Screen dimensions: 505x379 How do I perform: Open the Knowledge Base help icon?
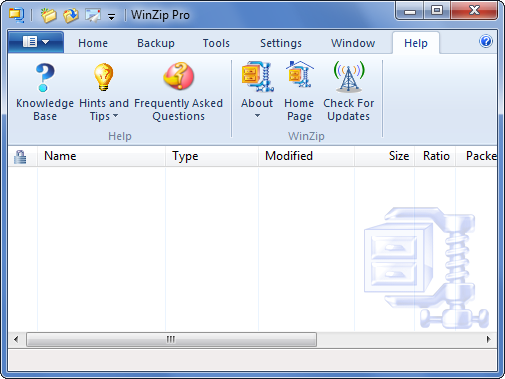[45, 77]
